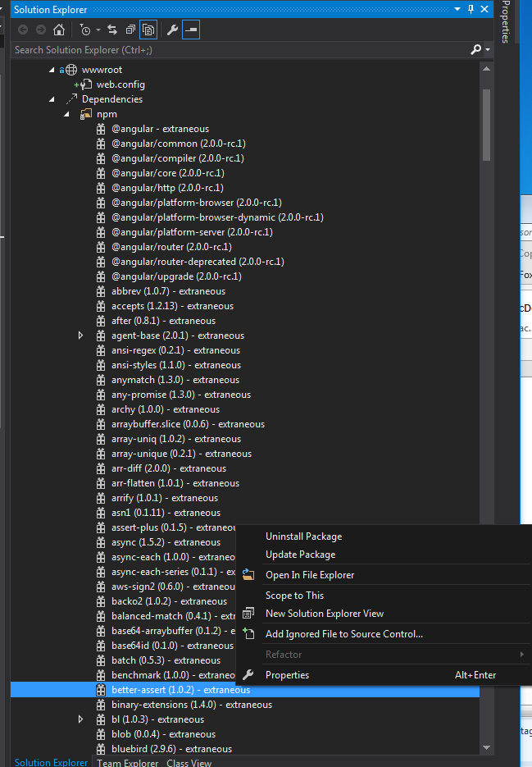Viewport: 532px width, 767px height.
Task: Select Open In File Explorer menu item
Action: (x=310, y=575)
